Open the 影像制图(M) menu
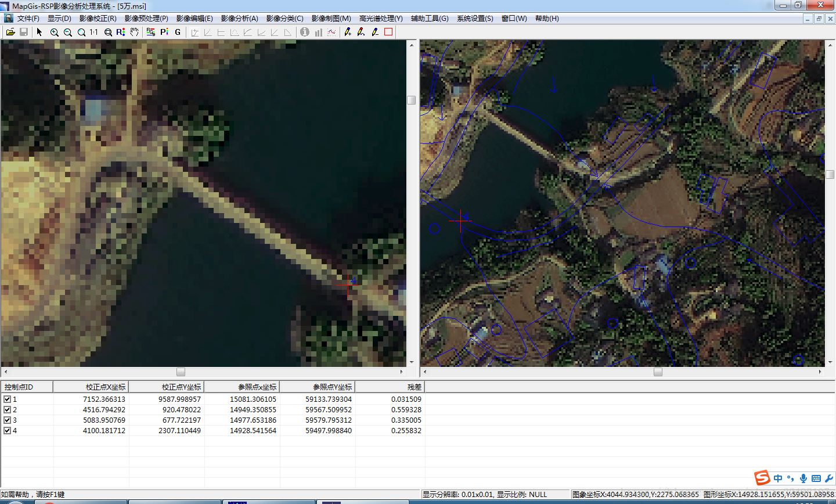 pyautogui.click(x=331, y=19)
